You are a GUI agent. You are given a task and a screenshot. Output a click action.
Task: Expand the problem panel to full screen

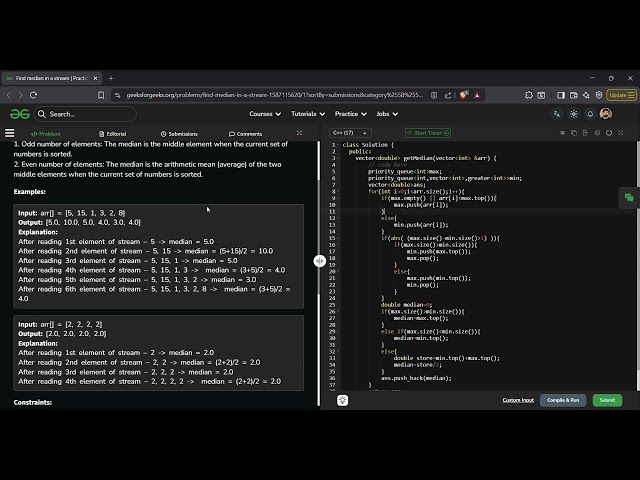(299, 133)
